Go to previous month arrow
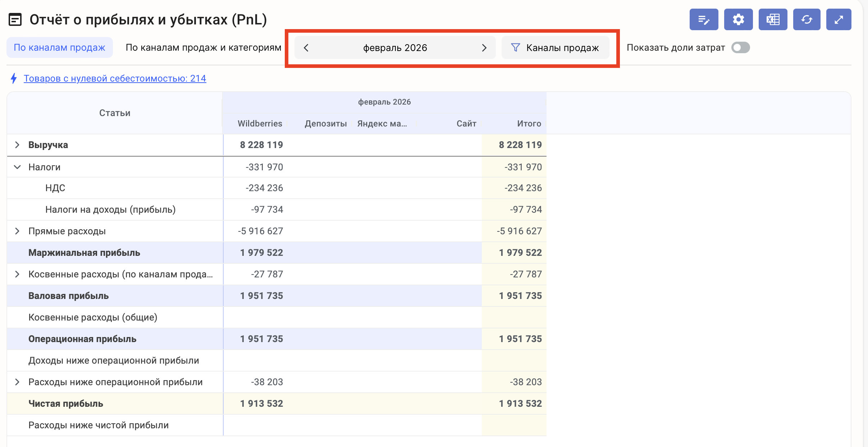The height and width of the screenshot is (447, 868). point(306,48)
